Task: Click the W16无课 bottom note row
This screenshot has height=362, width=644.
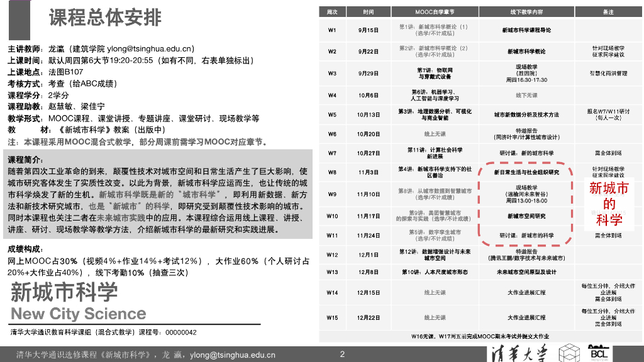Action: tap(480, 337)
